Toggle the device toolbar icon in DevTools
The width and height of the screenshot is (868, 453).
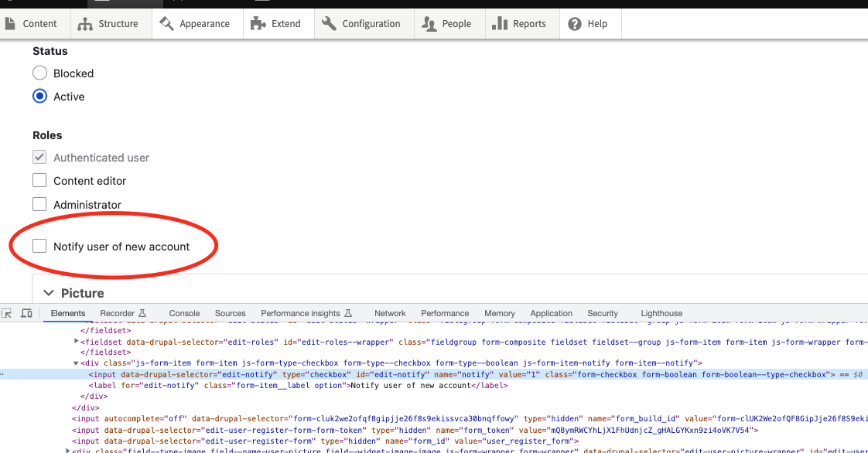26,313
